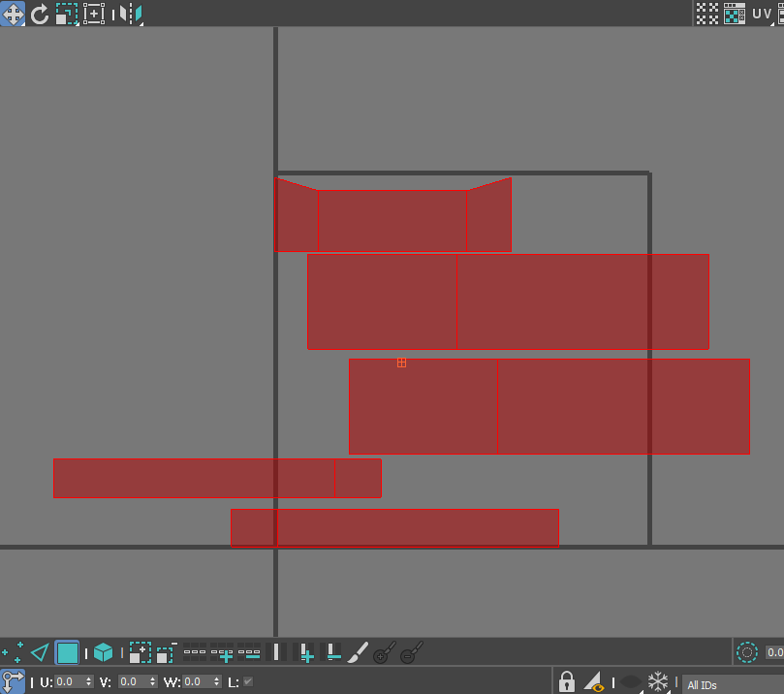Click the UV gizmo pivot marker
The height and width of the screenshot is (694, 784).
tap(401, 363)
